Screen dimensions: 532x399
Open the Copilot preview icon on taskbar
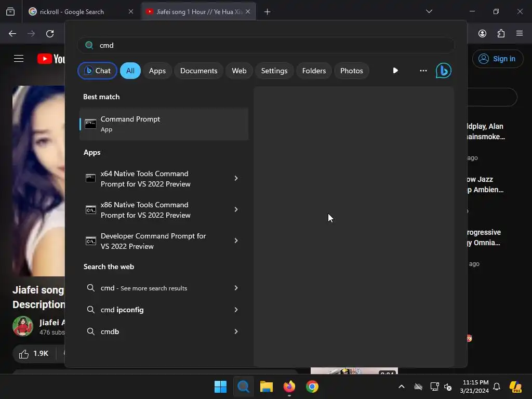(516, 387)
